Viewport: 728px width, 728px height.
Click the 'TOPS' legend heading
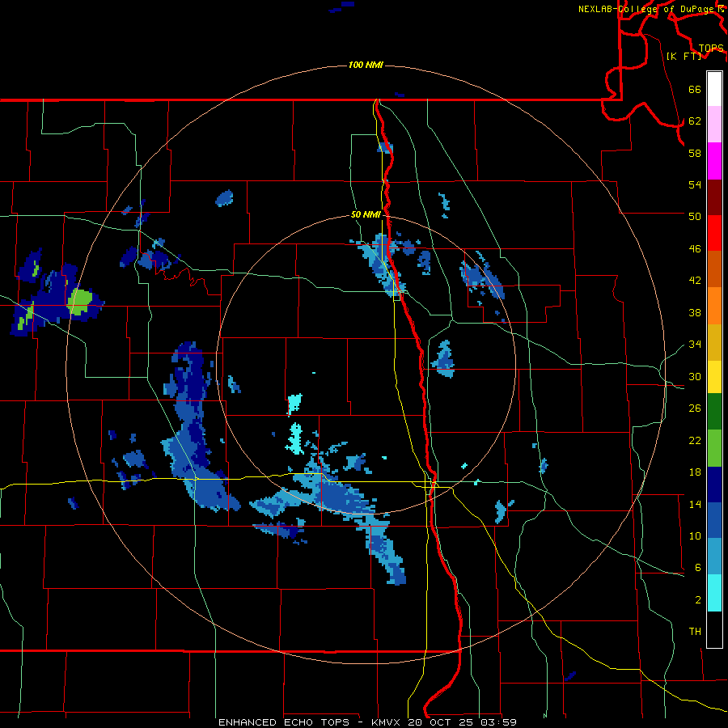(x=711, y=49)
